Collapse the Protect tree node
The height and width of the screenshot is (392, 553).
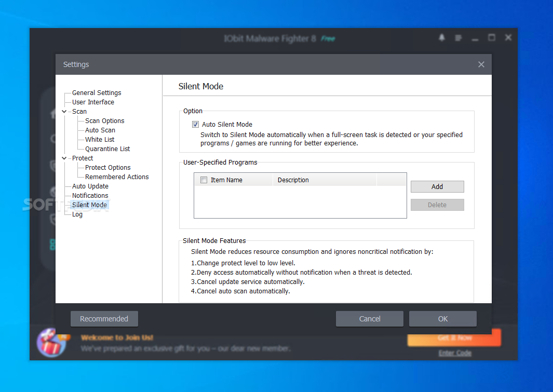64,158
